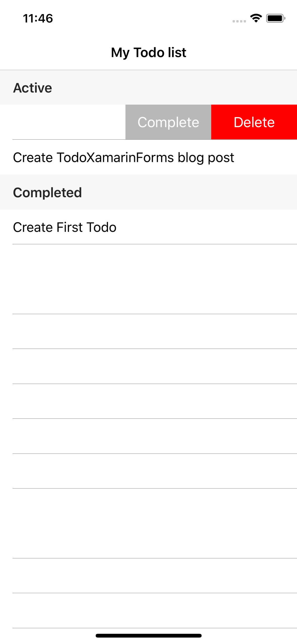
Task: Tap the battery status icon
Action: pos(276,18)
